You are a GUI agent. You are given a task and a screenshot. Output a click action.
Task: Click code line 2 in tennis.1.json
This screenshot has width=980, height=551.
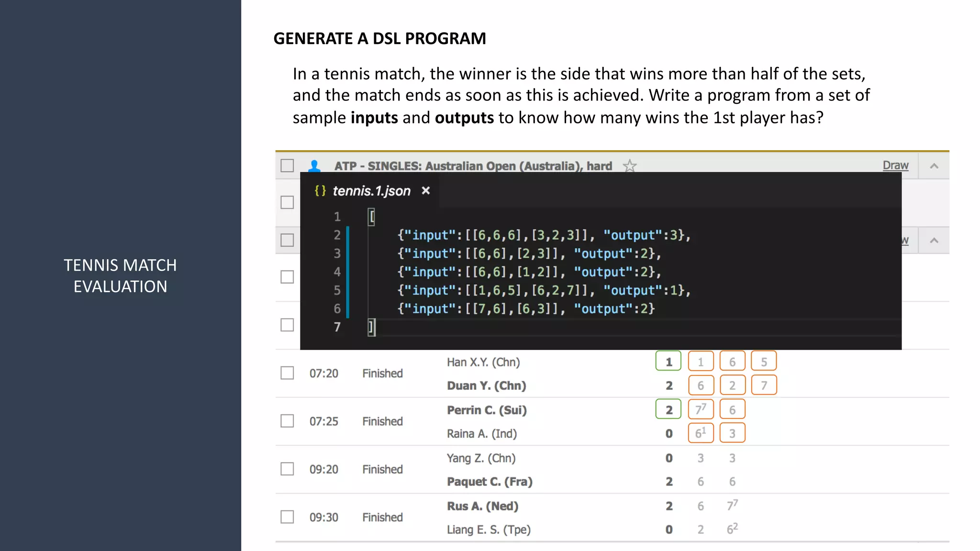pyautogui.click(x=544, y=235)
